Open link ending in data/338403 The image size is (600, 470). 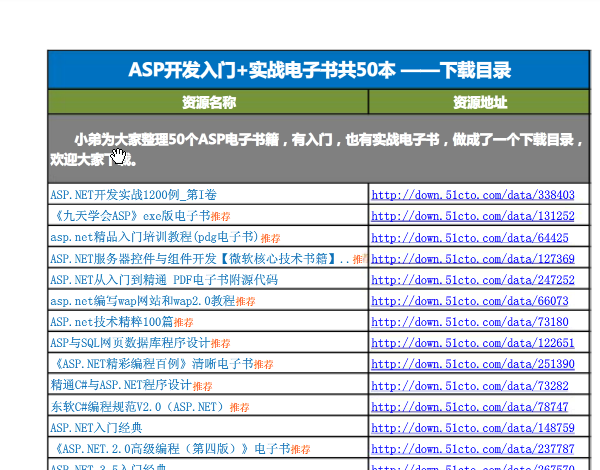click(473, 195)
